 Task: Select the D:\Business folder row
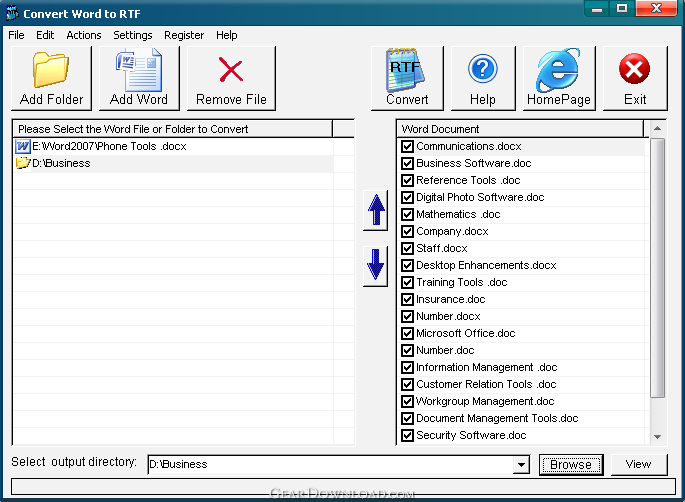pos(173,163)
